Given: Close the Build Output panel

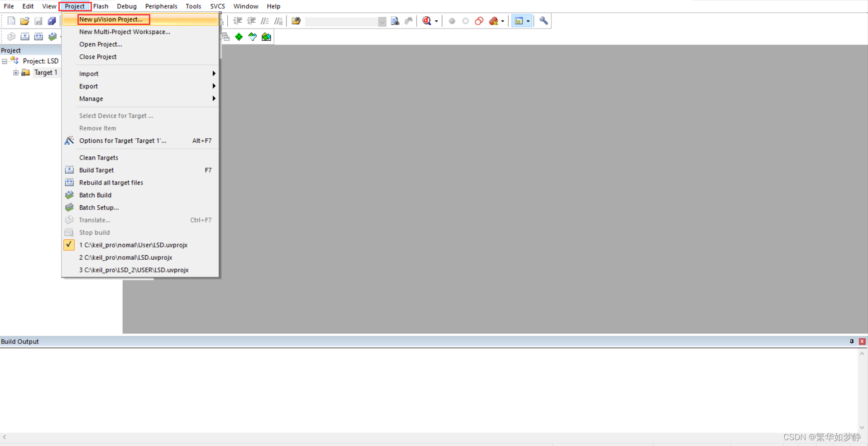Looking at the screenshot, I should pos(862,341).
